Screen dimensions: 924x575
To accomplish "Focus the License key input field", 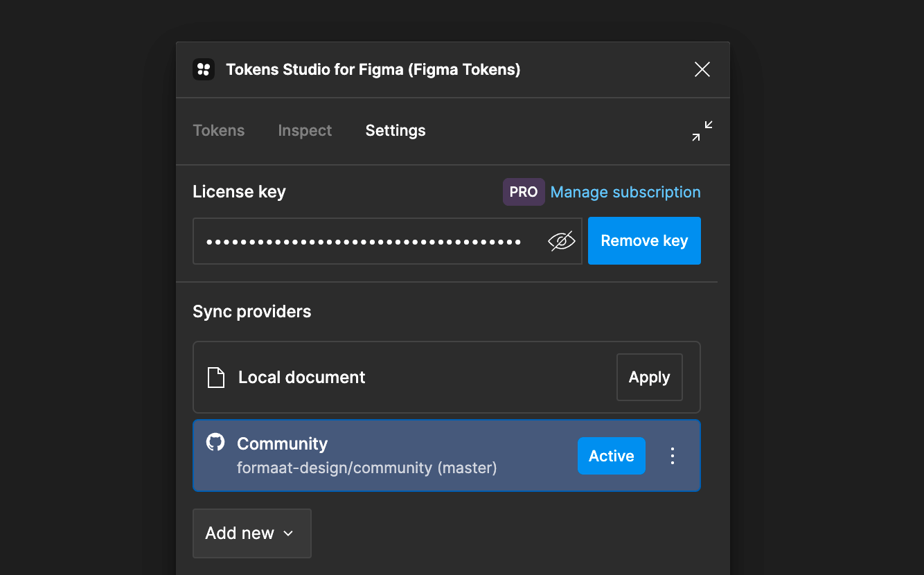I will tap(387, 241).
